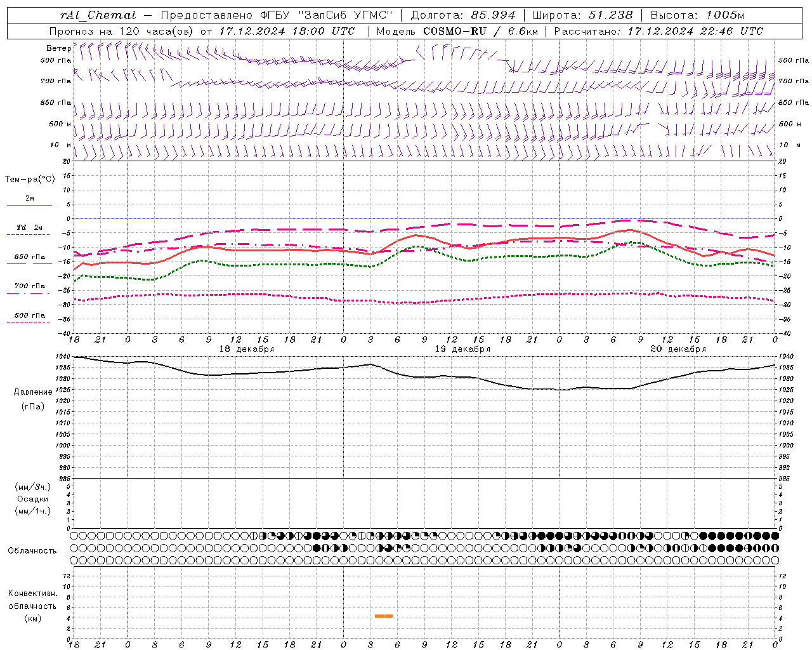812x650 pixels.
Task: Click the dashed pink swatch under '500 гПа' temperature legend
Action: coord(29,322)
